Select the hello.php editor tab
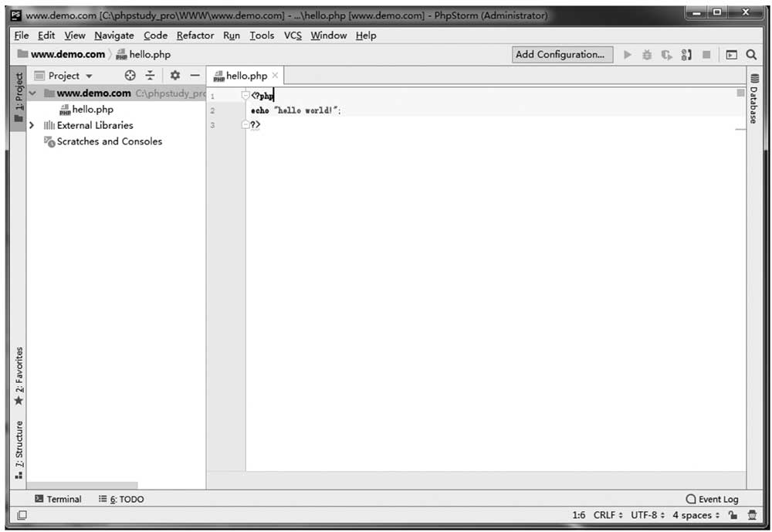The width and height of the screenshot is (772, 532). tap(245, 76)
